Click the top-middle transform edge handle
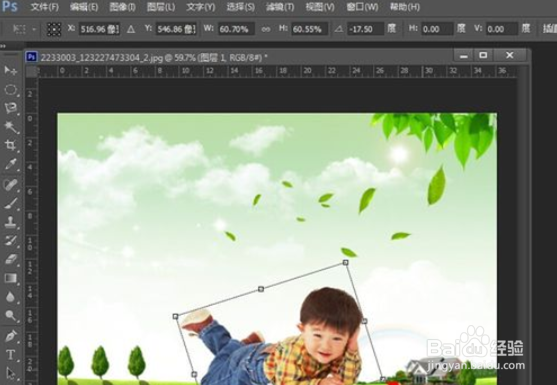This screenshot has width=557, height=385. (261, 289)
